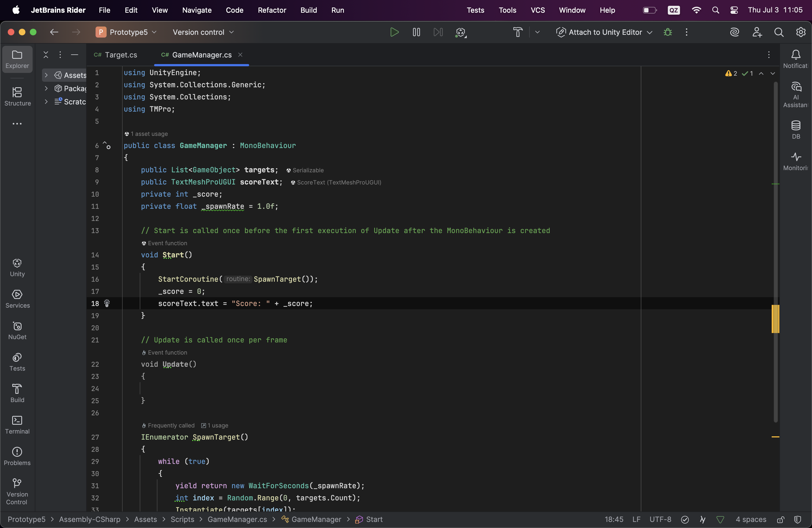The height and width of the screenshot is (528, 812).
Task: Open Explorer panel options menu
Action: tap(60, 55)
